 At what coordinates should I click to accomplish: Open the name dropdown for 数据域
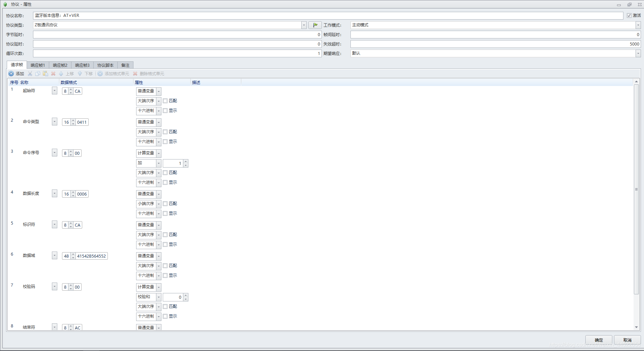(x=55, y=256)
